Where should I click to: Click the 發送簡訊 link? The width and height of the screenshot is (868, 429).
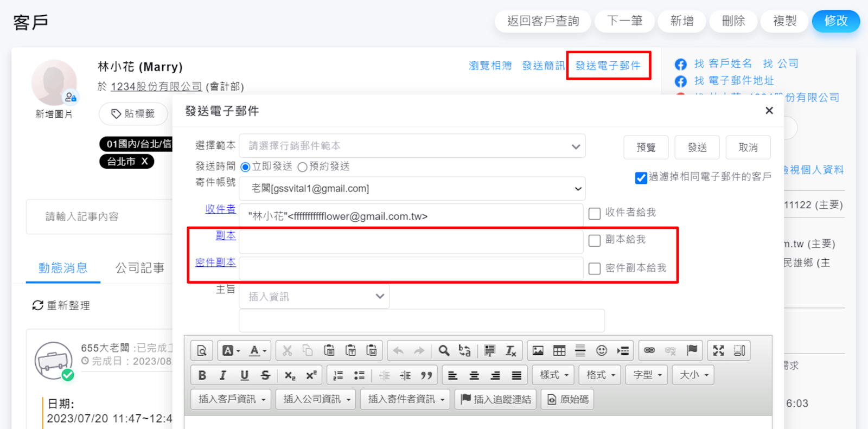pos(543,66)
